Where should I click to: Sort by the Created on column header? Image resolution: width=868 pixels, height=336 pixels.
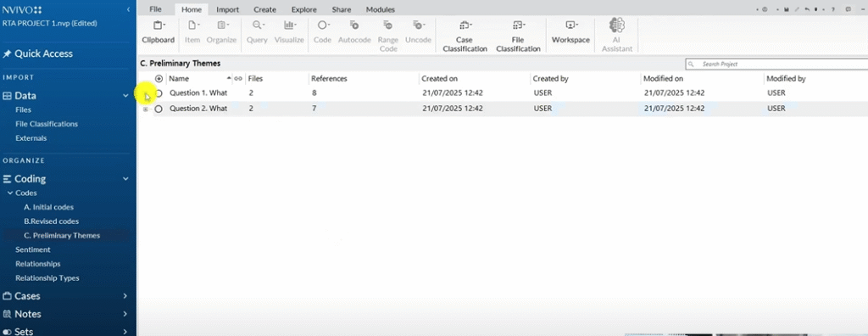pos(439,79)
